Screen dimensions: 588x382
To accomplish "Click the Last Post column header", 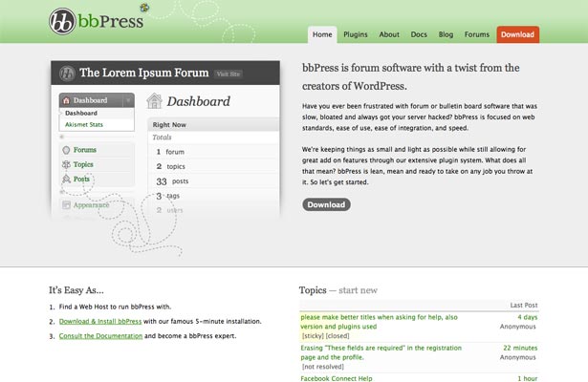I will 524,306.
